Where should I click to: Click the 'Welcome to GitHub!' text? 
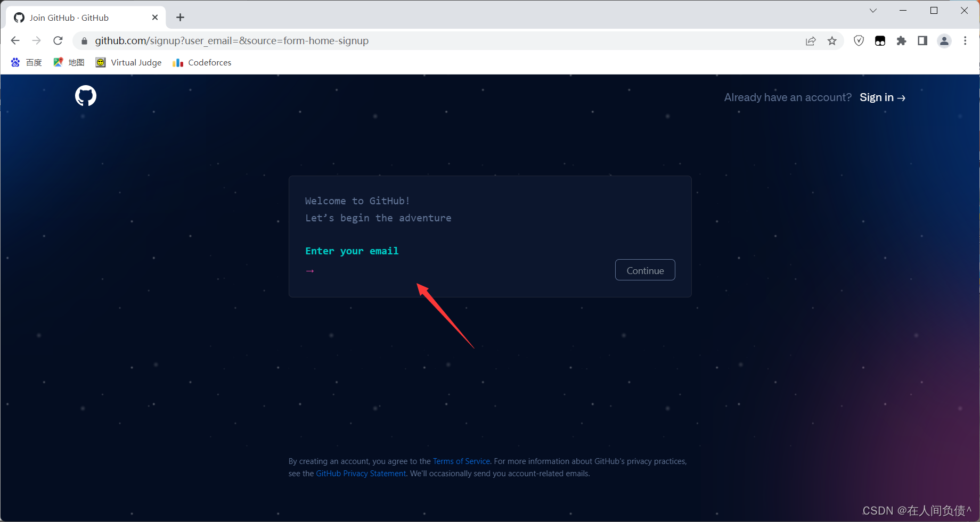tap(357, 201)
